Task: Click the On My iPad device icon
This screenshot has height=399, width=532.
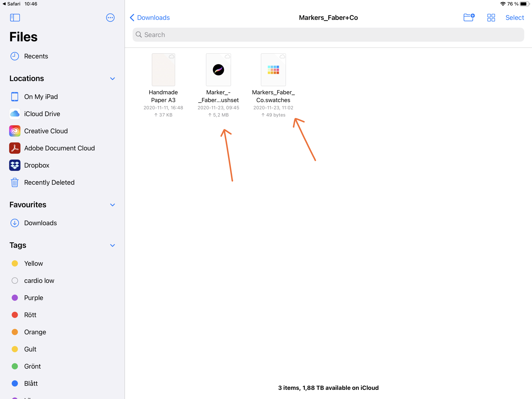Action: [15, 97]
